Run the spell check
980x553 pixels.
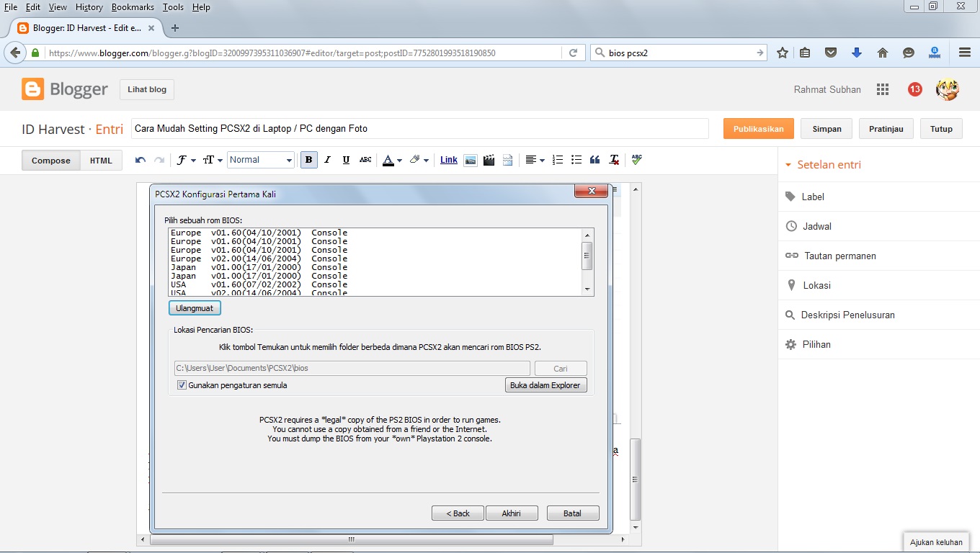pos(636,160)
